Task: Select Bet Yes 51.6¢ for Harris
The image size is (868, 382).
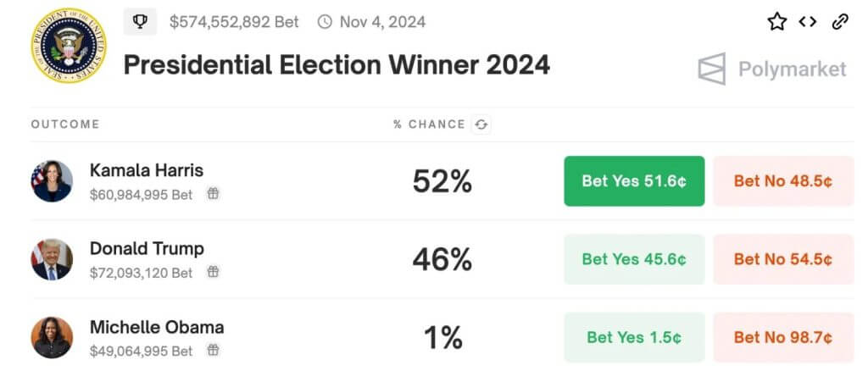Action: [x=634, y=181]
